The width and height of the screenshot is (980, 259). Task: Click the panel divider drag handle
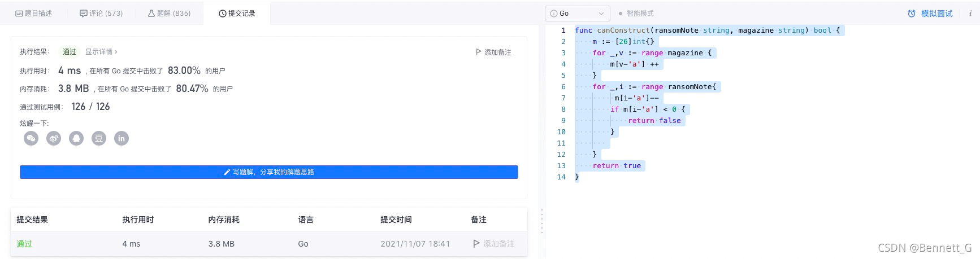(542, 221)
